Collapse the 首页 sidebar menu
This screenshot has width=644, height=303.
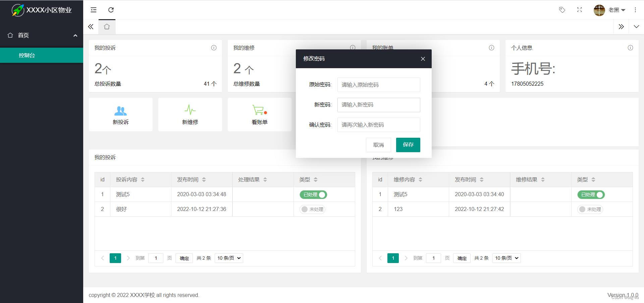(42, 35)
